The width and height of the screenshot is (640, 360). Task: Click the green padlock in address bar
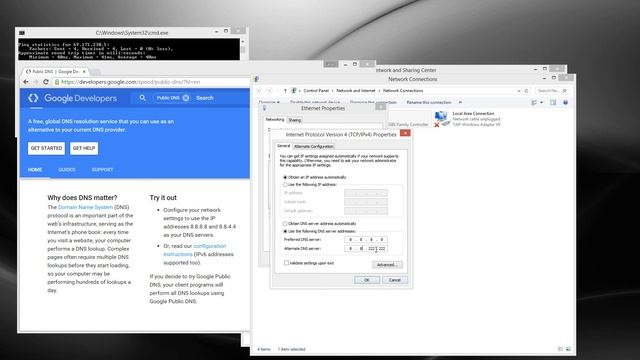57,82
